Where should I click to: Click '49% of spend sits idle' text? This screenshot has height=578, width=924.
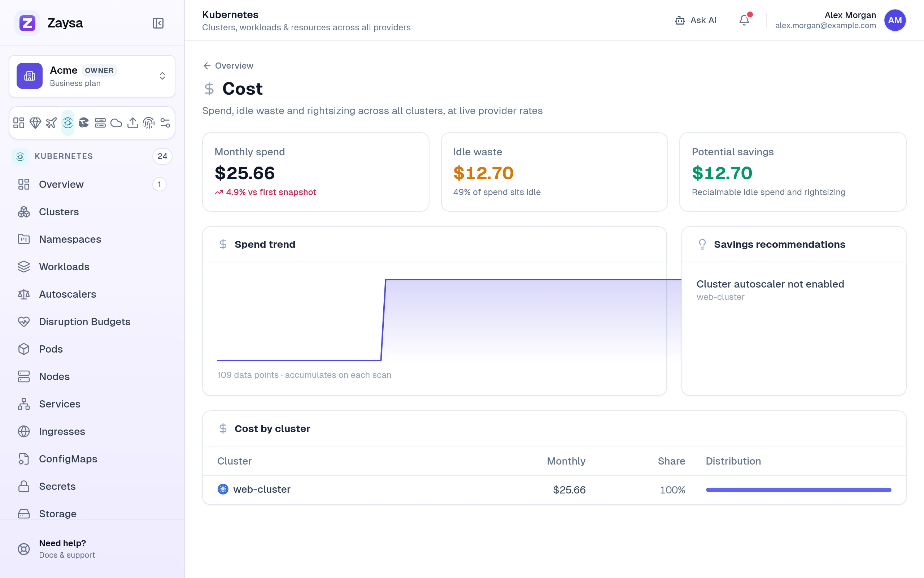(x=497, y=192)
